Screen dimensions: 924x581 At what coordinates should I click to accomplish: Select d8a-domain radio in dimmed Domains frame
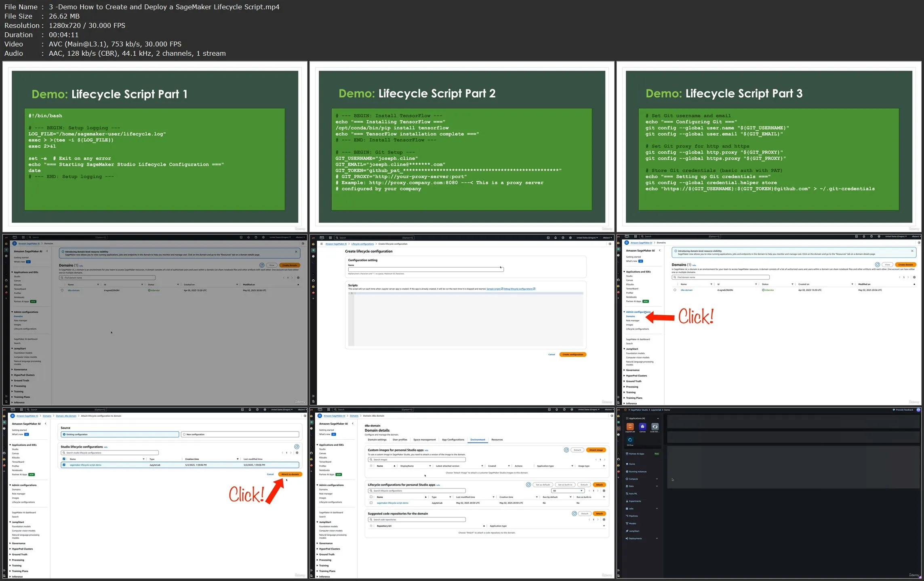62,290
